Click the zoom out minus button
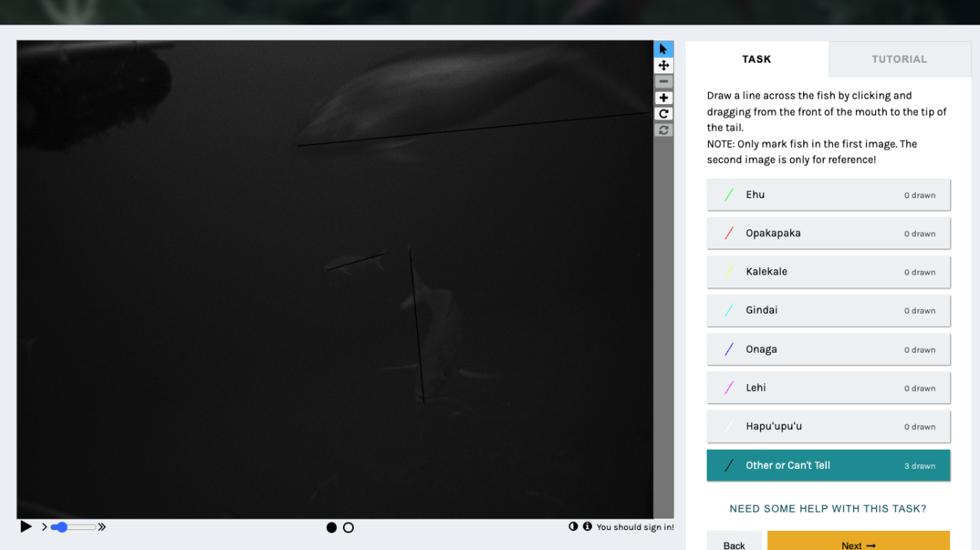 tap(664, 81)
